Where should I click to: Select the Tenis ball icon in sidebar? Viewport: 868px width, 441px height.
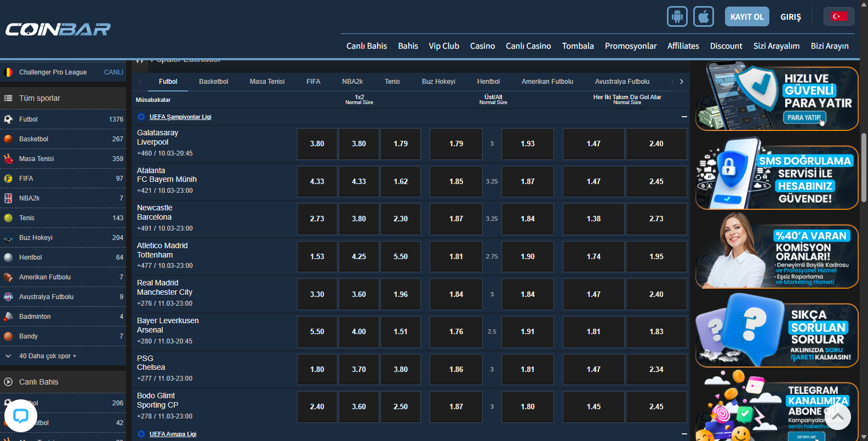tap(8, 218)
